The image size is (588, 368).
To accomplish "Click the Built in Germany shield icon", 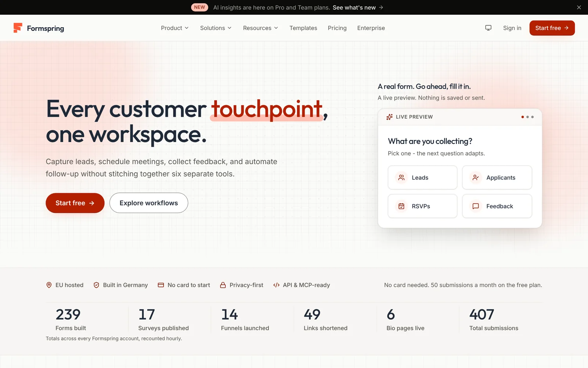I will point(96,285).
